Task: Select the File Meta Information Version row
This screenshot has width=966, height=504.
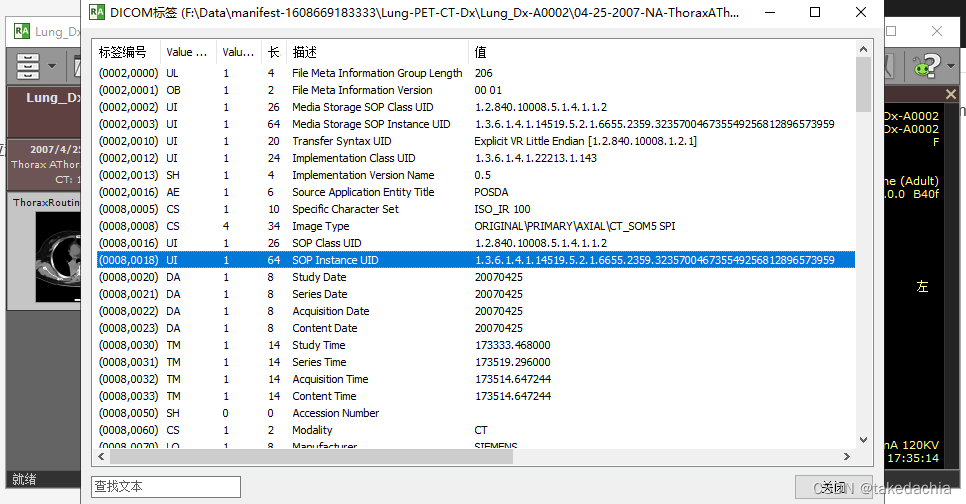Action: click(x=476, y=90)
